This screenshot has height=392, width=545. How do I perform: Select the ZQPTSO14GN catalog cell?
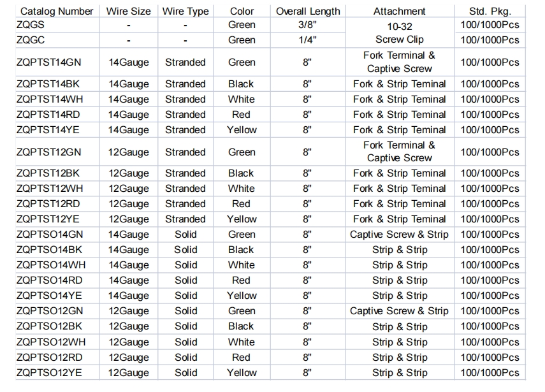pyautogui.click(x=50, y=235)
